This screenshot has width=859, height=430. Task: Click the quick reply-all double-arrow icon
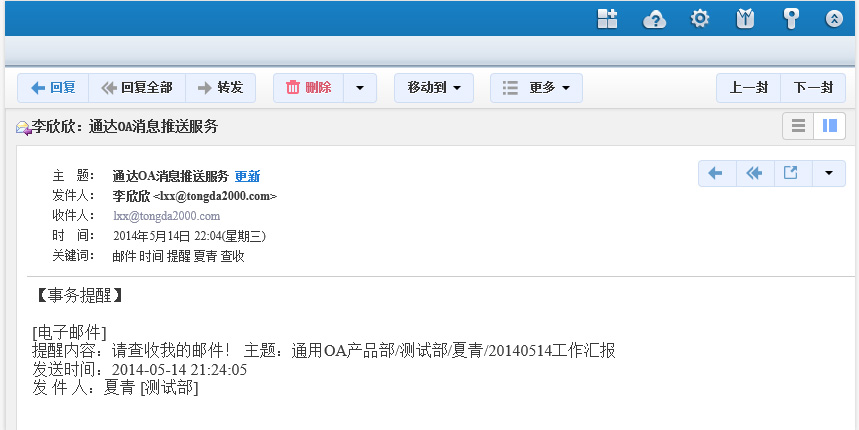(x=754, y=173)
